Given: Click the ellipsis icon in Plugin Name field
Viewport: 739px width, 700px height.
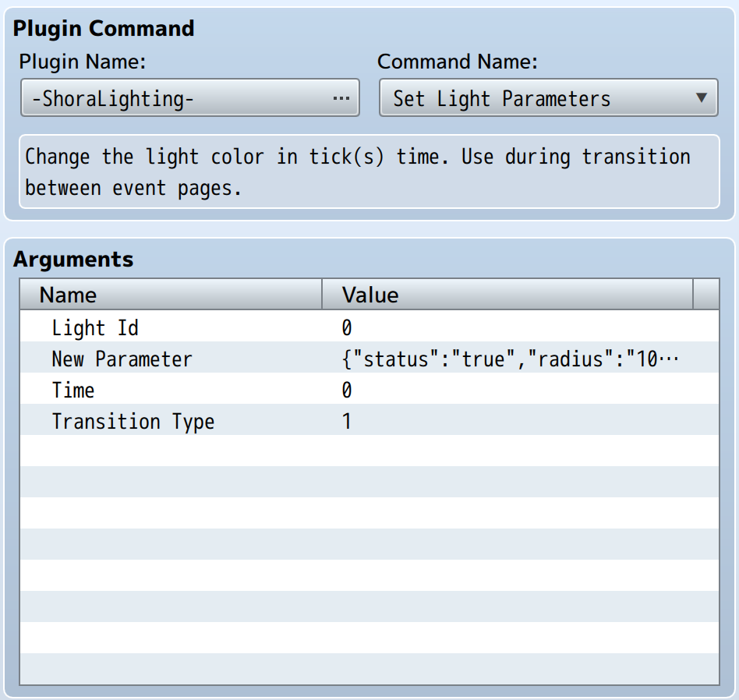Looking at the screenshot, I should [341, 98].
